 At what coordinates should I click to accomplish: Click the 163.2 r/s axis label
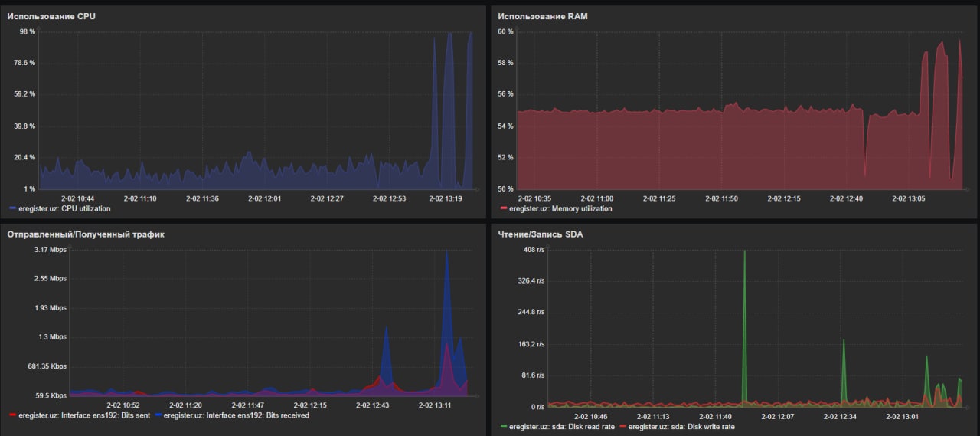(x=530, y=344)
